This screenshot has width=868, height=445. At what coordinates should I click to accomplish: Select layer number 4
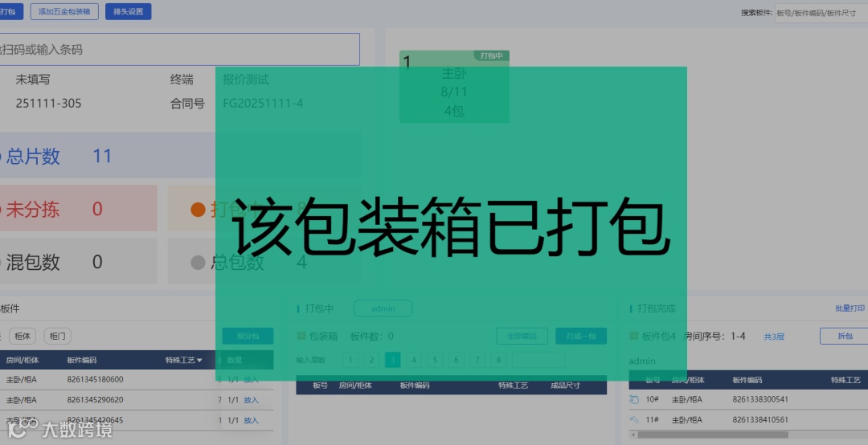point(414,360)
